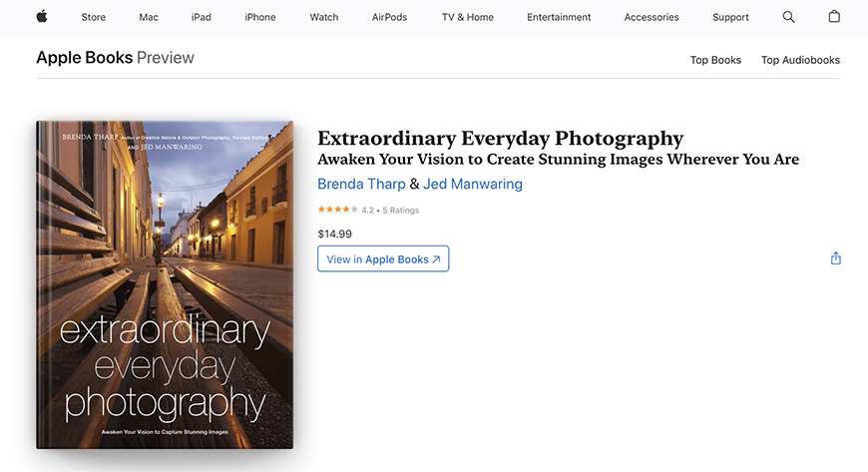
Task: Click the Extraordinary Everyday Photography title
Action: [x=501, y=138]
